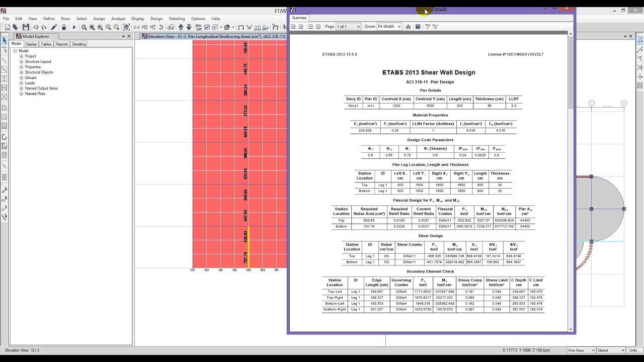644x362 pixels.
Task: Open the Define menu
Action: [49, 19]
